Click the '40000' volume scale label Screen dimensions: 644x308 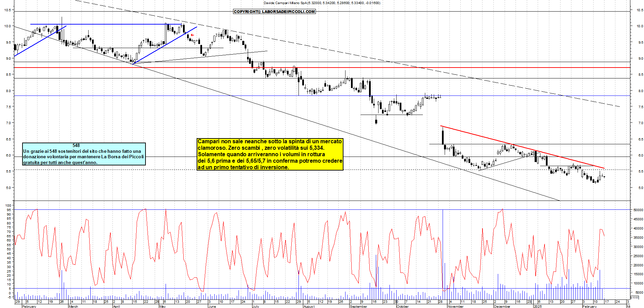pos(638,229)
